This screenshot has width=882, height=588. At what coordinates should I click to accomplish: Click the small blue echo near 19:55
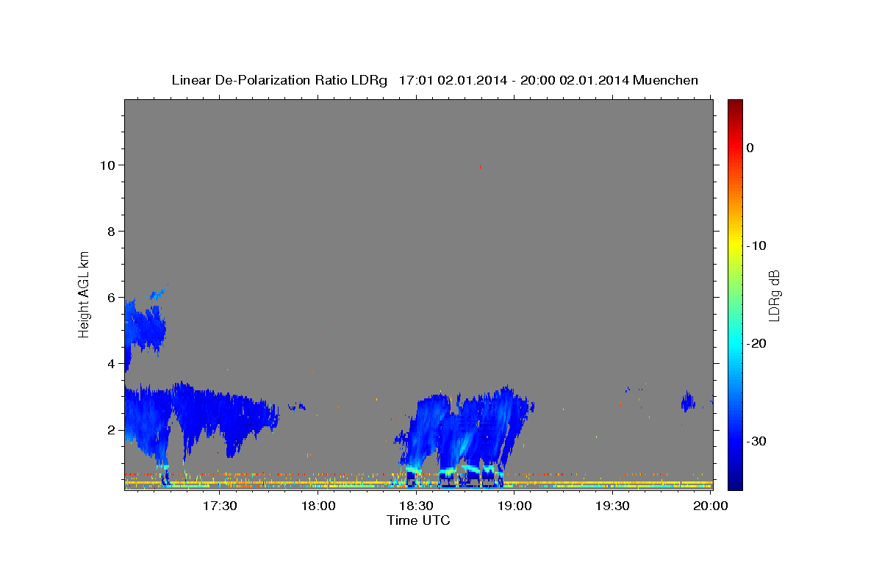[688, 401]
